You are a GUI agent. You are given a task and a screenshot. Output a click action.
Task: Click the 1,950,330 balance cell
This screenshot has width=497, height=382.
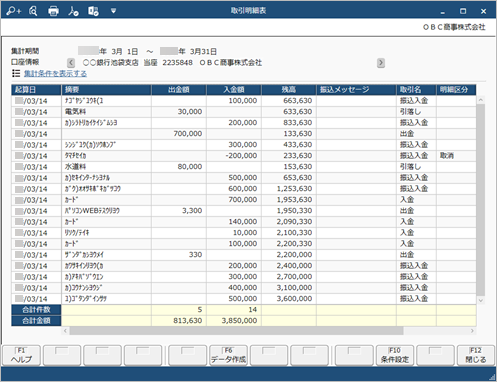pyautogui.click(x=289, y=211)
